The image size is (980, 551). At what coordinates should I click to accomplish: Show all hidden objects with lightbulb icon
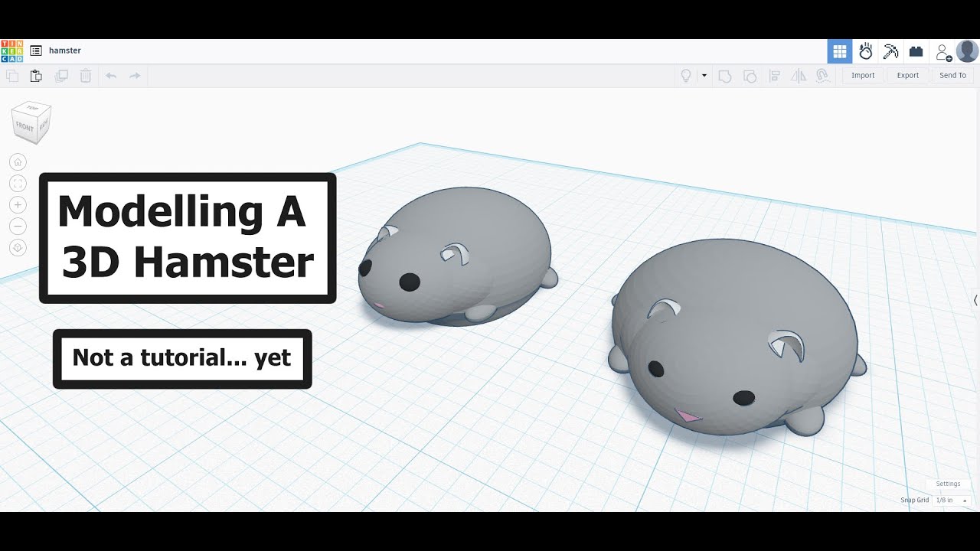click(x=686, y=76)
